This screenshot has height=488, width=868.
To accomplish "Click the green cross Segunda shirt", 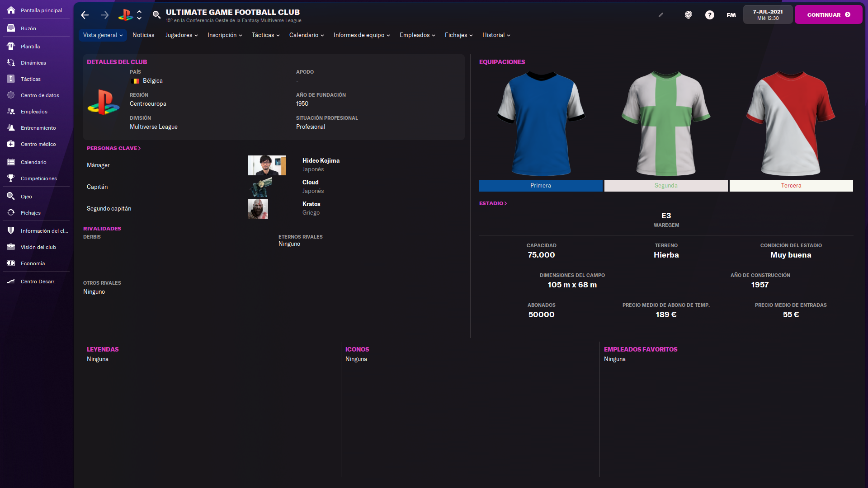I will tap(666, 123).
